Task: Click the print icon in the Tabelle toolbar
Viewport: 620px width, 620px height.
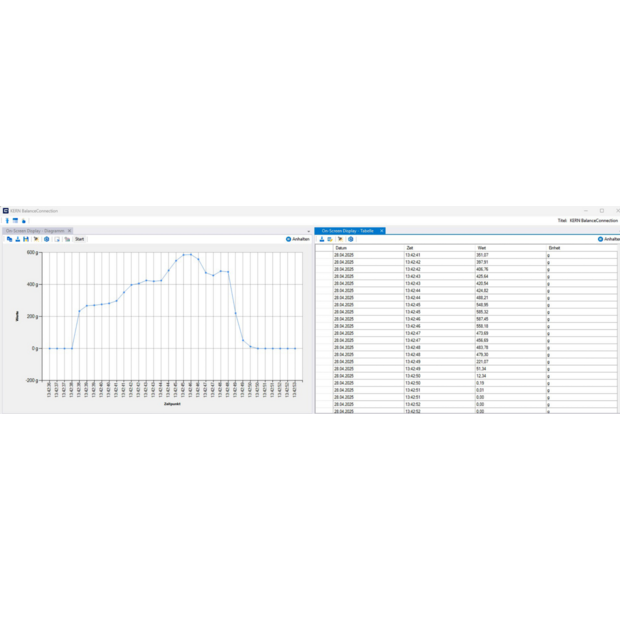Action: (330, 239)
